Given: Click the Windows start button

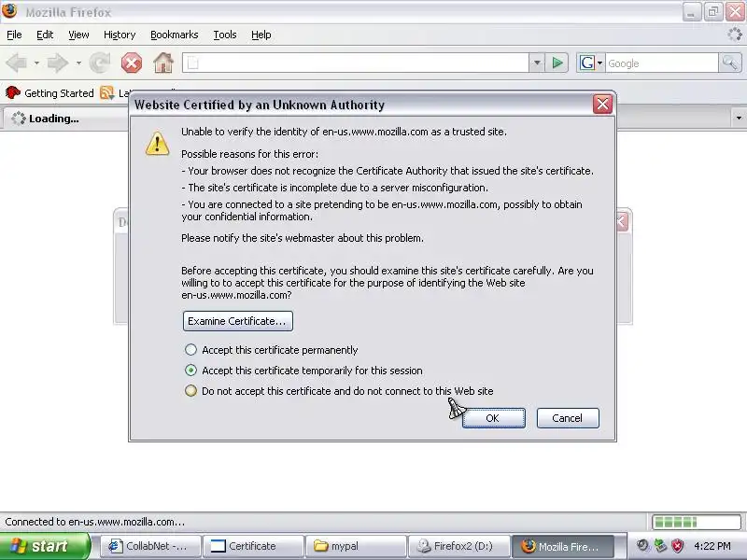Looking at the screenshot, I should click(x=45, y=546).
